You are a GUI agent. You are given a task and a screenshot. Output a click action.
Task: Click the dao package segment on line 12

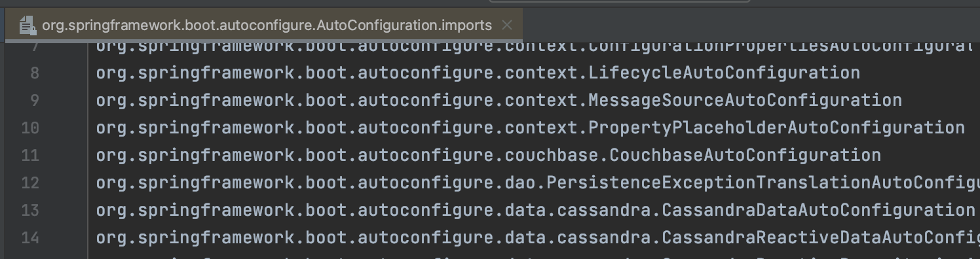point(520,182)
